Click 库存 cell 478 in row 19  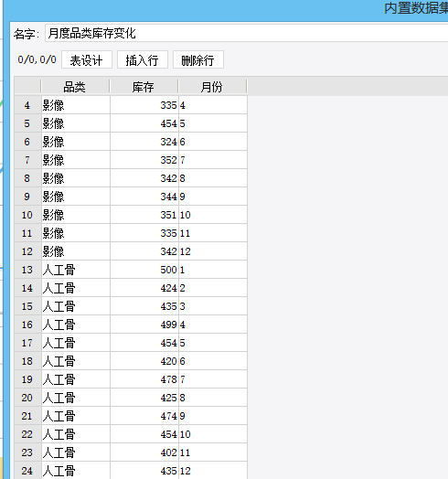(144, 379)
